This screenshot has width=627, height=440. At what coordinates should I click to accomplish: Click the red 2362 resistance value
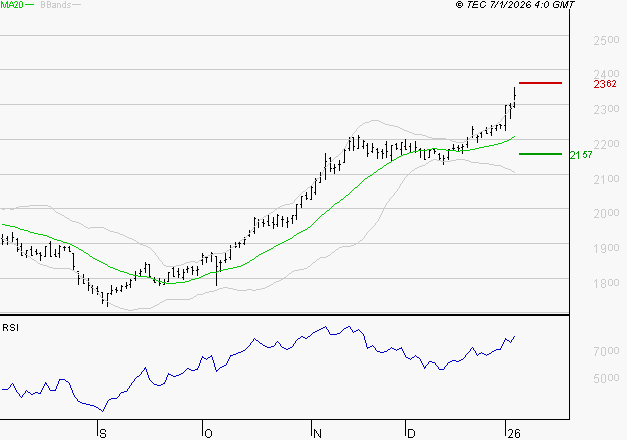coord(605,84)
